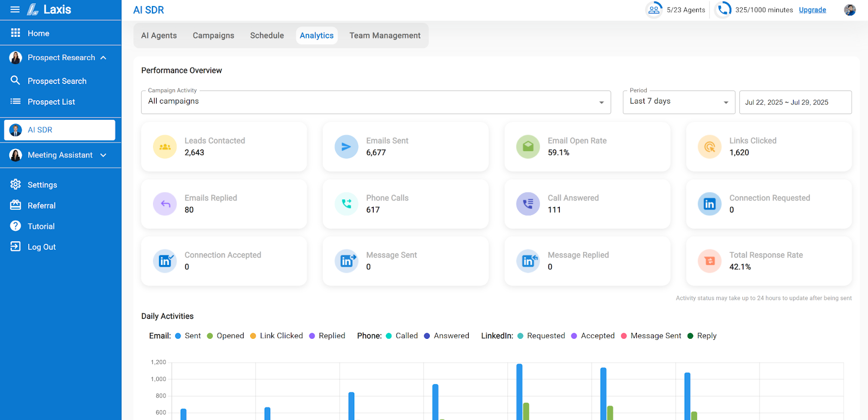Click the Agents count icon
This screenshot has height=420, width=868.
click(654, 10)
